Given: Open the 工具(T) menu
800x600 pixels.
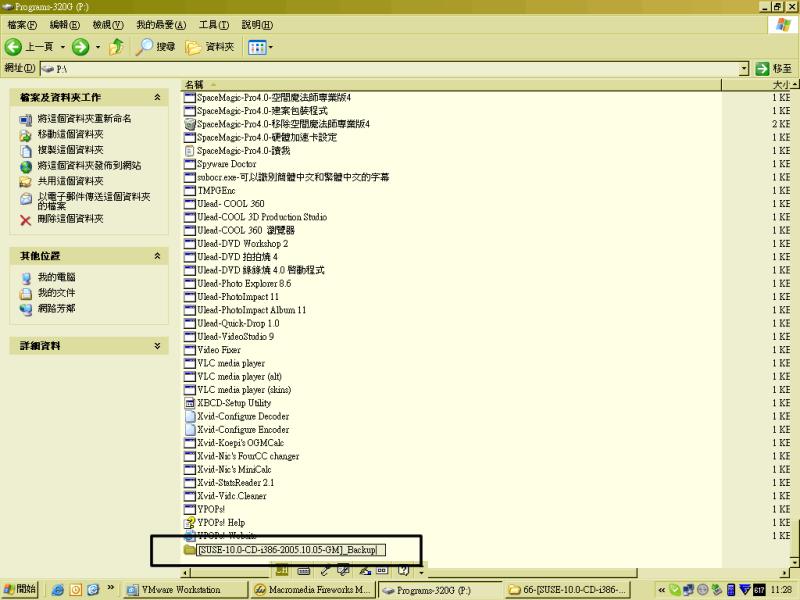Looking at the screenshot, I should click(x=214, y=24).
